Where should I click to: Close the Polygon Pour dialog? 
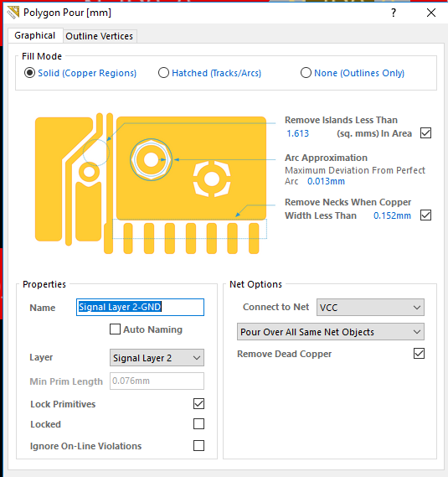pyautogui.click(x=431, y=13)
